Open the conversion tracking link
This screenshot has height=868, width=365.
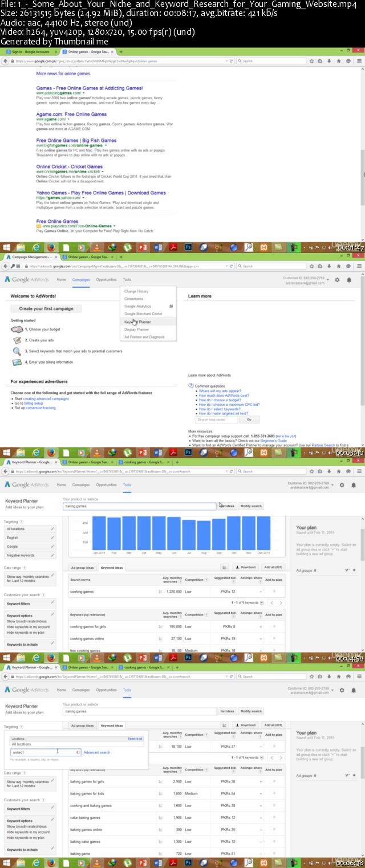[40, 408]
